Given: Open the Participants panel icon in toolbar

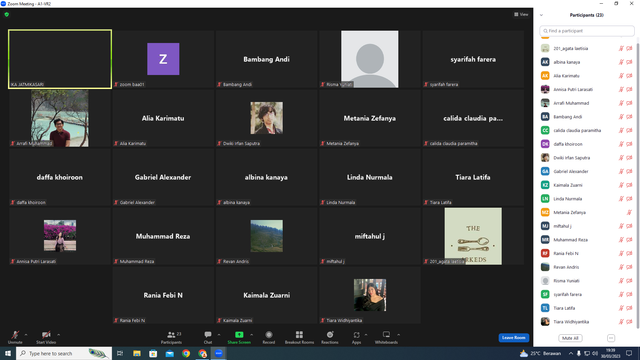Looking at the screenshot, I should point(171,335).
